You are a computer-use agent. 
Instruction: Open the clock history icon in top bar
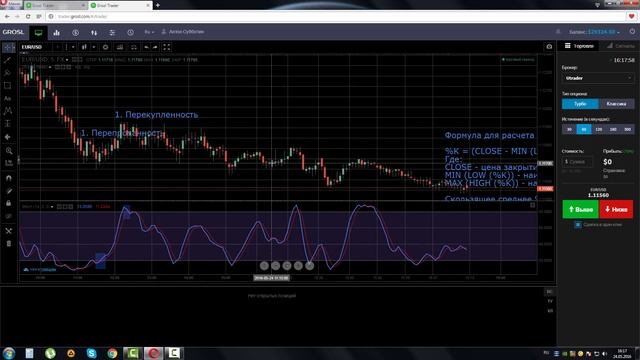click(x=130, y=33)
